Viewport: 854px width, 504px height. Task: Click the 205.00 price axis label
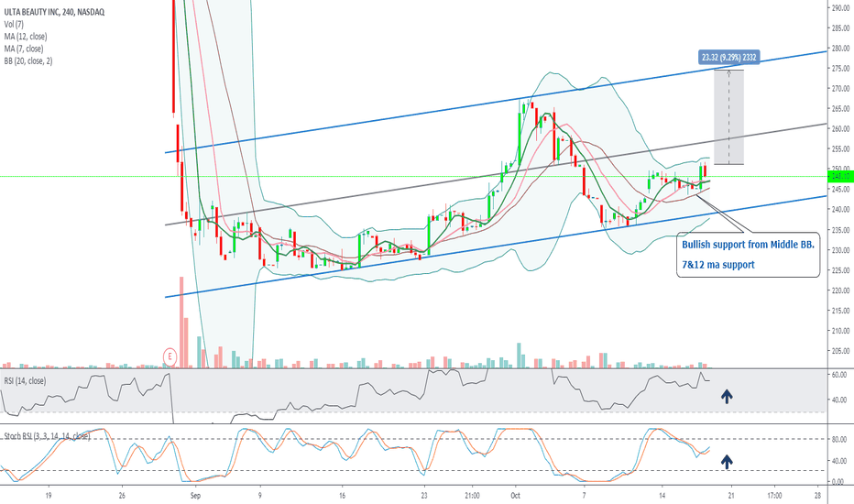[840, 351]
